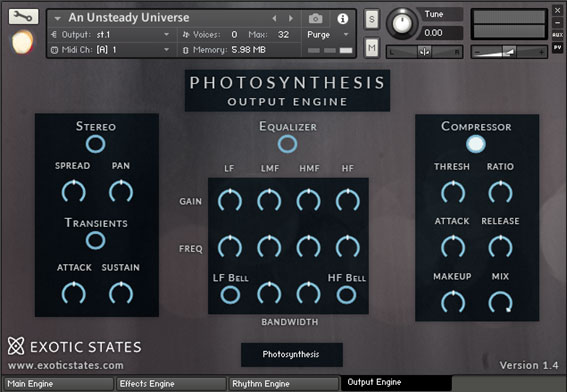Click the Compressor Makeup knob
The width and height of the screenshot is (567, 392).
453,302
